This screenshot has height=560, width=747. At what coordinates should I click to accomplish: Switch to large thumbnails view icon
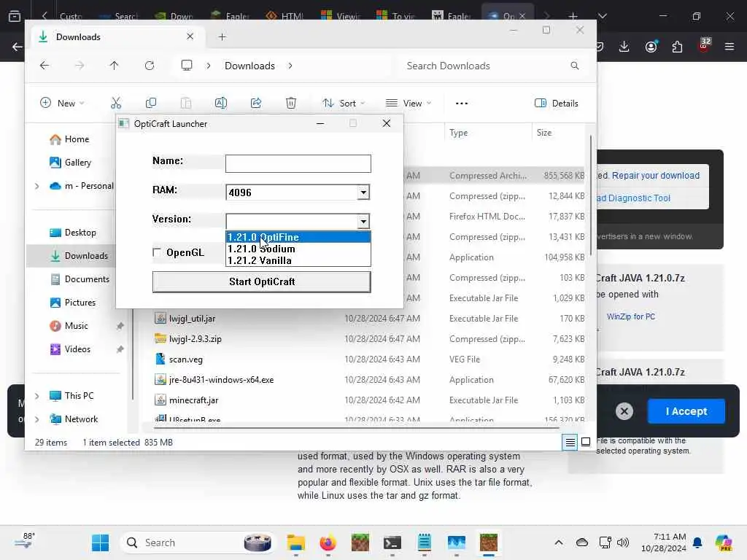(586, 443)
